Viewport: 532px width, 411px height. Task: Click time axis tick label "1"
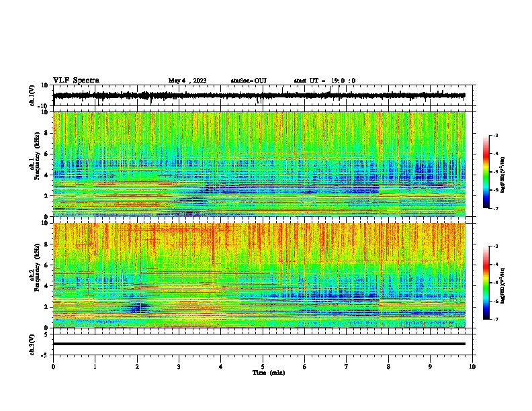coord(95,367)
